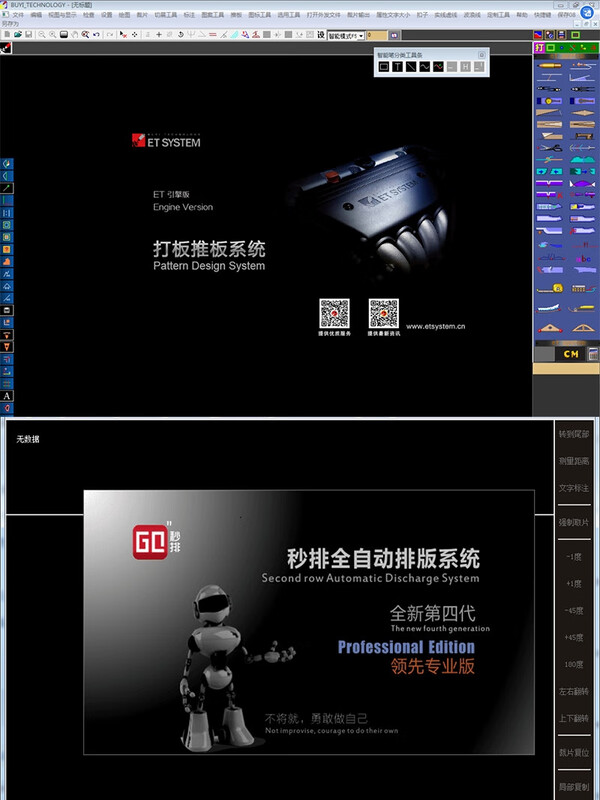Open the 图标工具 menu
This screenshot has height=800, width=600.
[x=260, y=15]
